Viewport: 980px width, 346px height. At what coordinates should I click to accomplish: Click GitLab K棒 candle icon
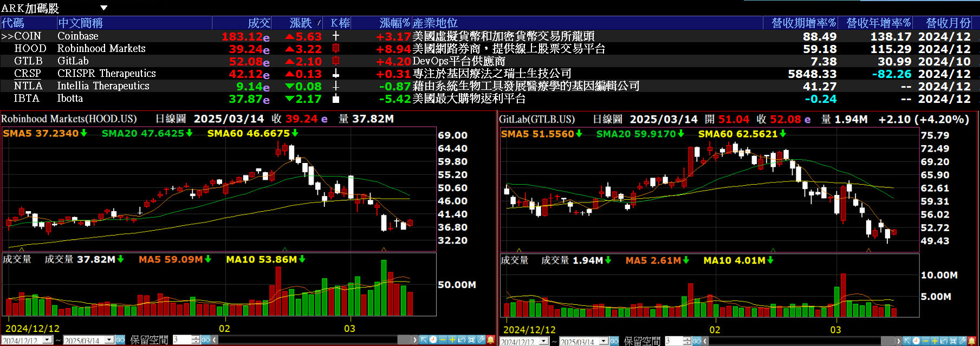336,61
